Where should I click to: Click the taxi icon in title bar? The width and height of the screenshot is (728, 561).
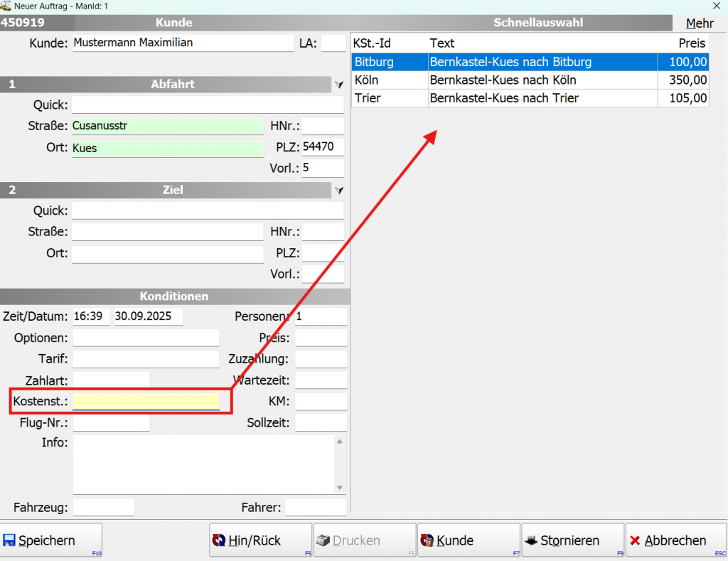(6, 6)
